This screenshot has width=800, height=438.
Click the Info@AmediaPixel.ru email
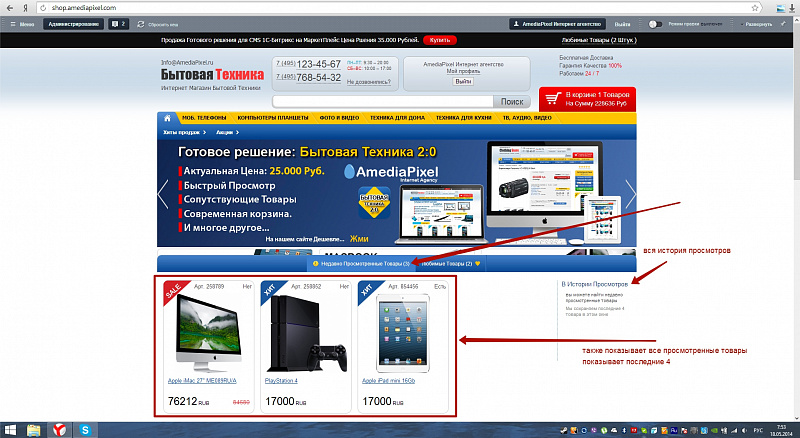[x=187, y=62]
